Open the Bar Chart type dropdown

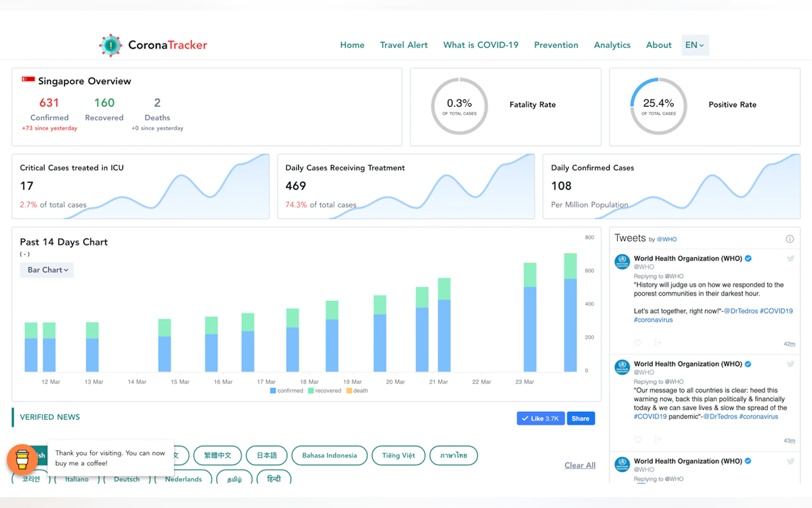click(47, 270)
